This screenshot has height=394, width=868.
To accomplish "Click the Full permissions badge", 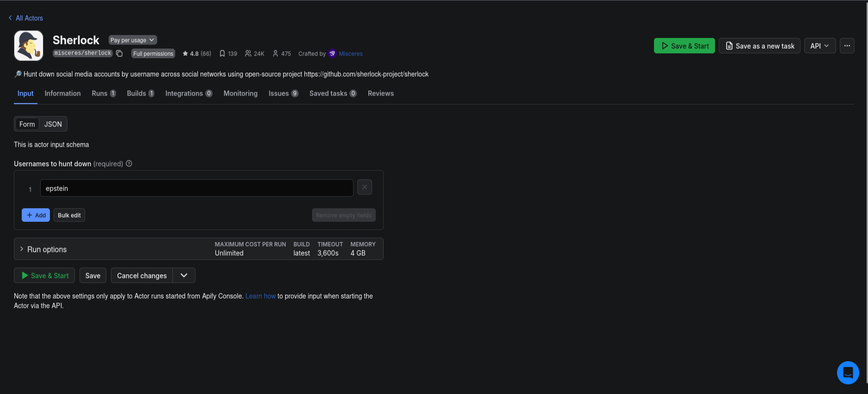I will pyautogui.click(x=153, y=54).
